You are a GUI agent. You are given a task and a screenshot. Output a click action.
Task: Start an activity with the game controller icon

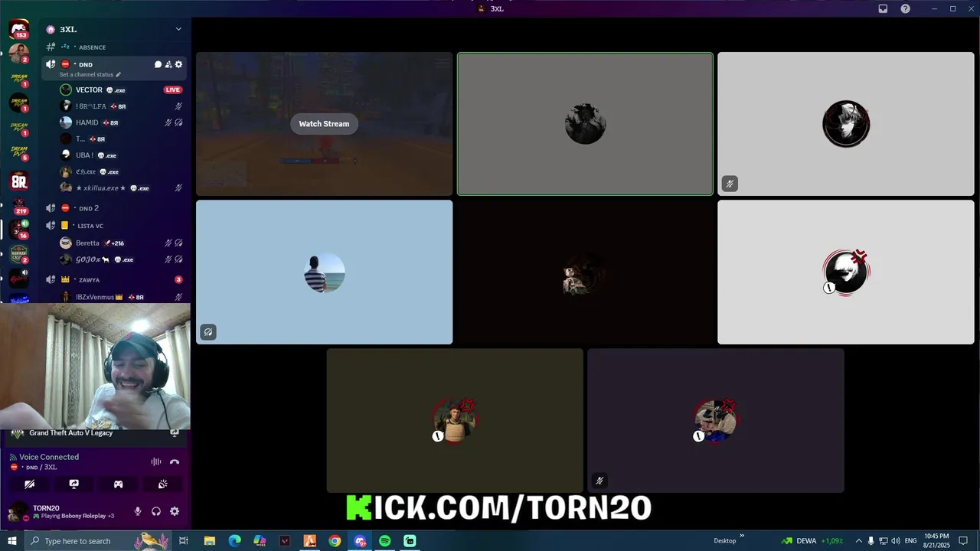[119, 484]
